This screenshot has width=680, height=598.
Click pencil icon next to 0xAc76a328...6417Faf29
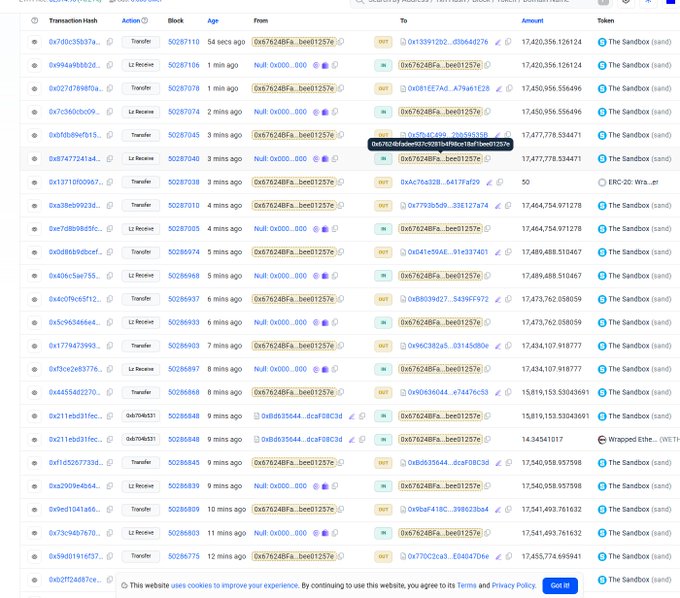pos(490,182)
